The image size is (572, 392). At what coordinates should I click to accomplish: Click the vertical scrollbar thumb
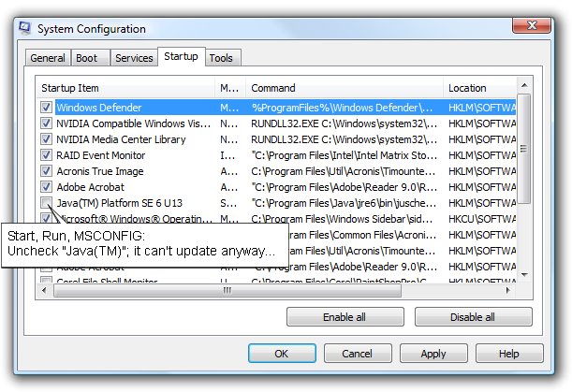click(524, 149)
